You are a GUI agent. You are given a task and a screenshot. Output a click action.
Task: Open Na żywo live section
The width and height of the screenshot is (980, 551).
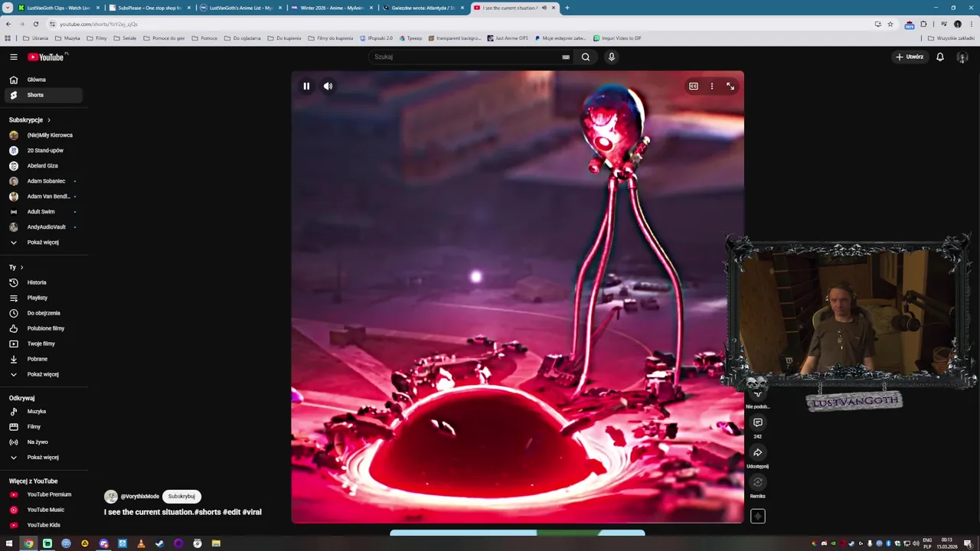[44, 442]
